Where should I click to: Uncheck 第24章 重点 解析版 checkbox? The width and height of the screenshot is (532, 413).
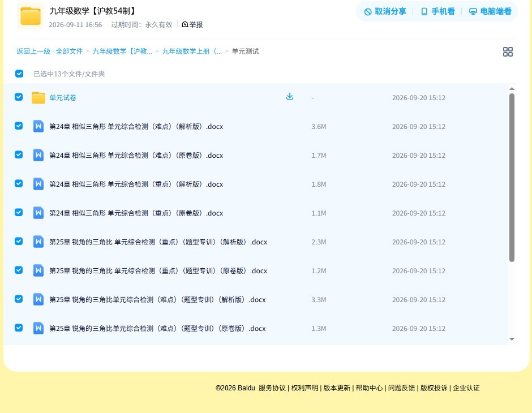(x=19, y=183)
